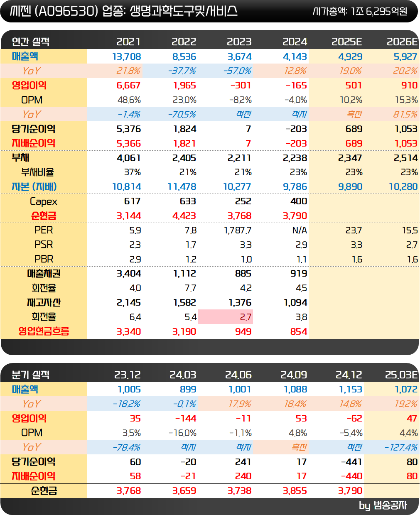Select the 2024 PER 'N/A' cell
Screen dimensions: 420x515
[x=300, y=230]
